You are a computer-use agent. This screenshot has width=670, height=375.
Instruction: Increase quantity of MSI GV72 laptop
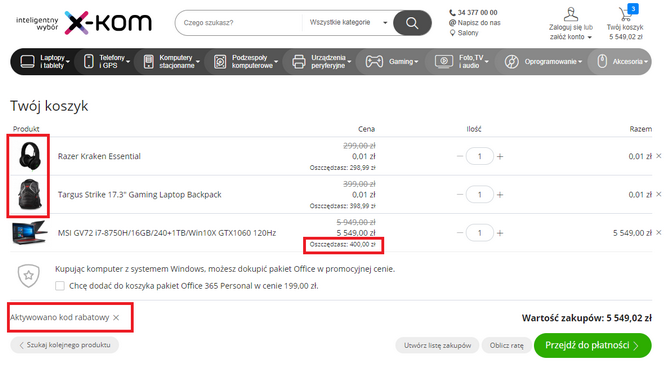[500, 233]
